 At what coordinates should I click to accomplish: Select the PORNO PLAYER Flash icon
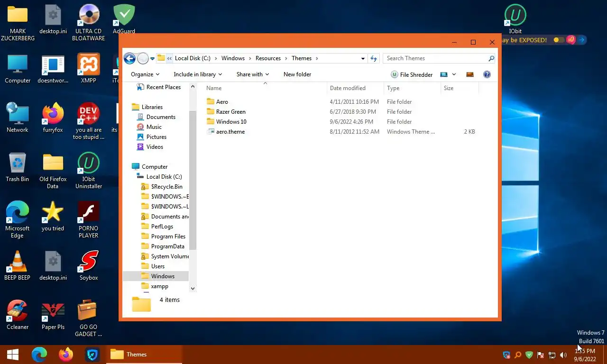click(89, 220)
